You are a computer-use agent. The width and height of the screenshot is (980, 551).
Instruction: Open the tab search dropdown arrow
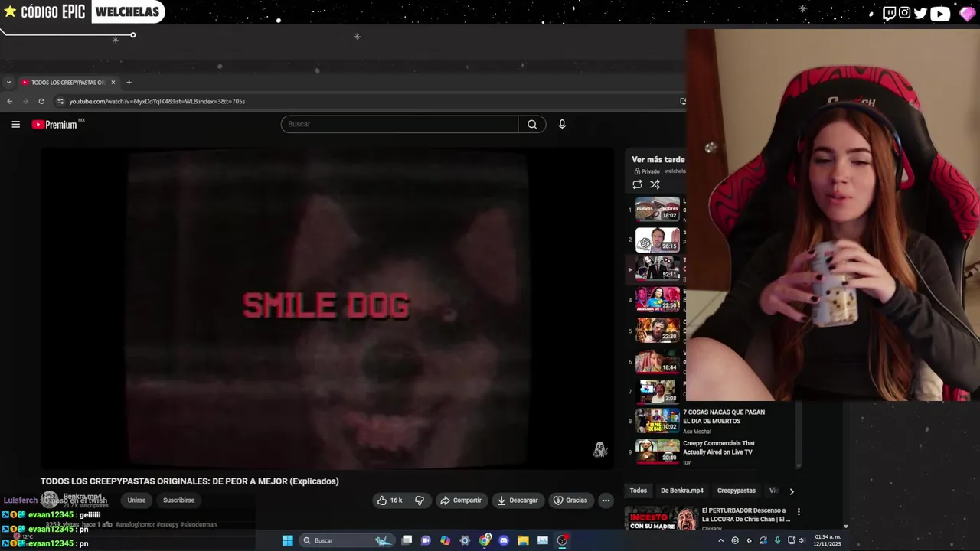pos(8,82)
